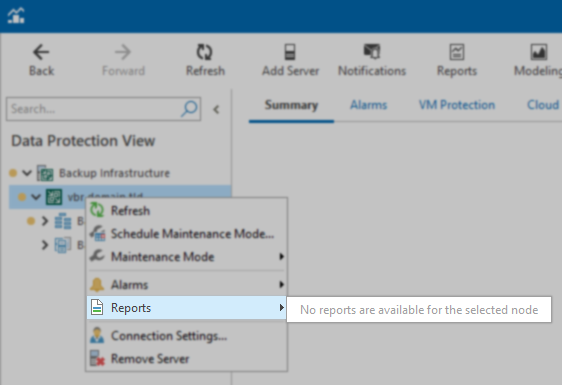Click the Connection Settings user icon

click(97, 335)
